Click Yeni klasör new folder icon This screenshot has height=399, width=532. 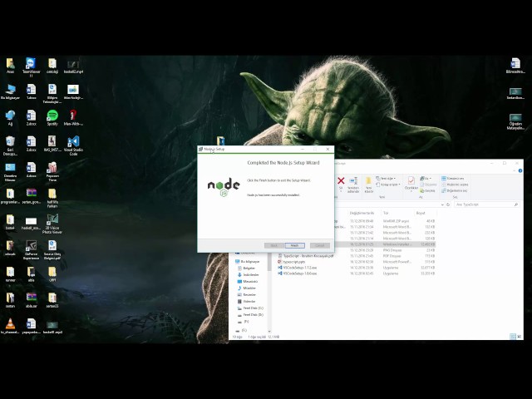[x=369, y=185]
